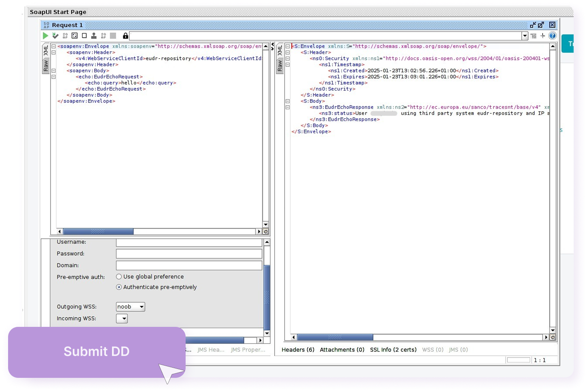Click auth panel vertical scrollbar thumb
Image resolution: width=588 pixels, height=392 pixels.
(x=267, y=297)
